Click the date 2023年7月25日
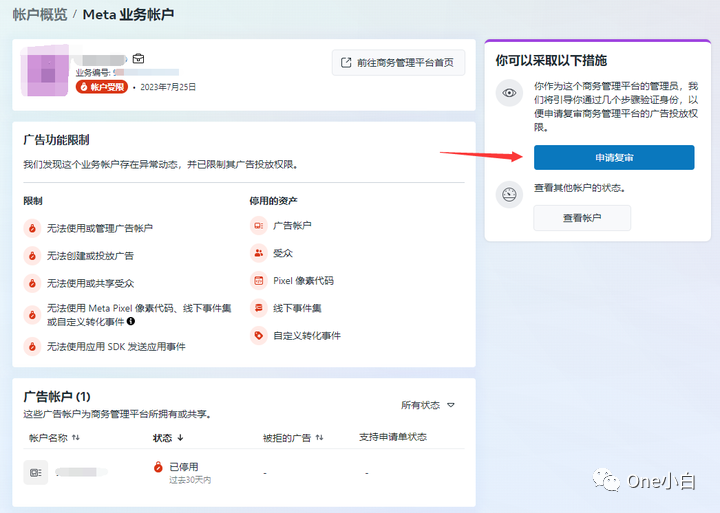 click(168, 87)
